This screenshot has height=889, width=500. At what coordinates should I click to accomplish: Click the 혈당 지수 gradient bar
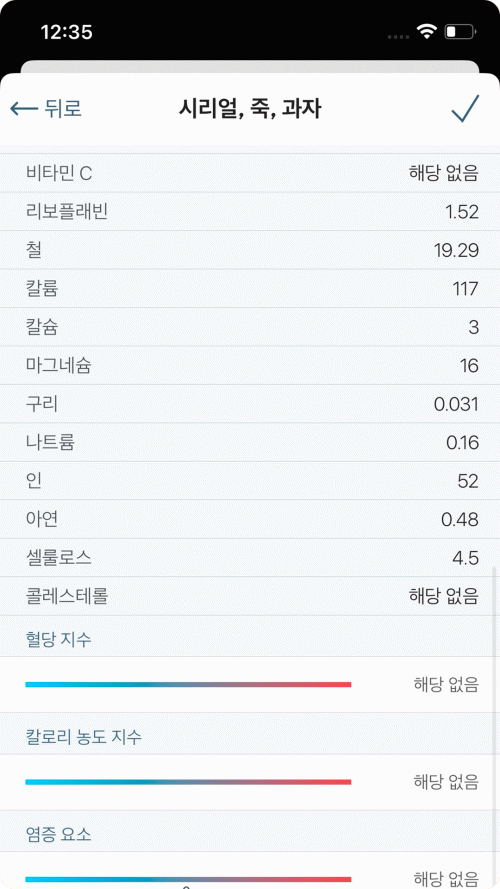(188, 685)
